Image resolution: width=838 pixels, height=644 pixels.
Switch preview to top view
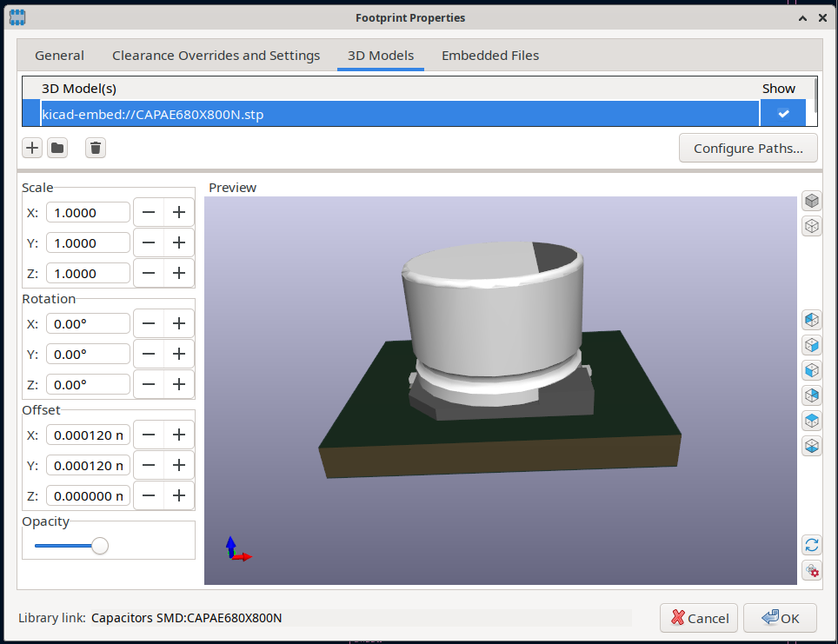coord(811,421)
